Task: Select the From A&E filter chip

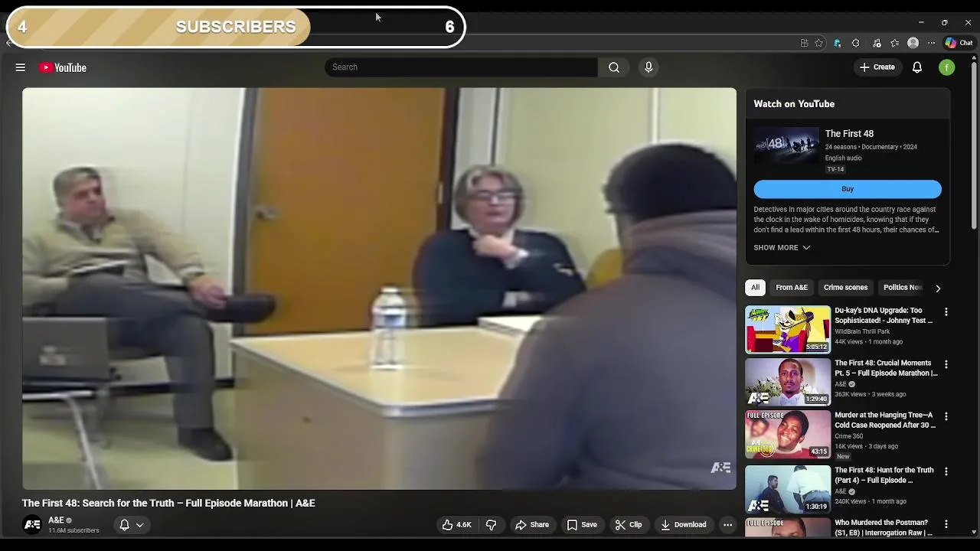Action: tap(792, 288)
